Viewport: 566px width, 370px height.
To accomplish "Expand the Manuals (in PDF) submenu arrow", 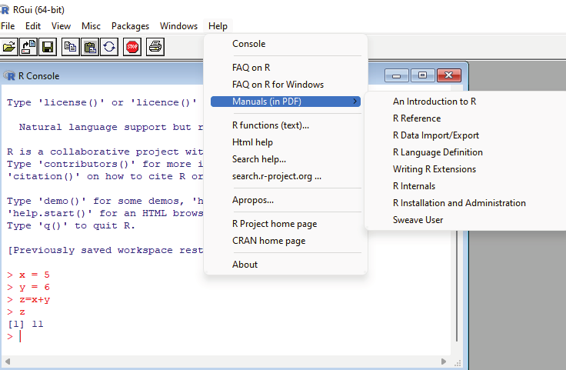I will point(355,101).
